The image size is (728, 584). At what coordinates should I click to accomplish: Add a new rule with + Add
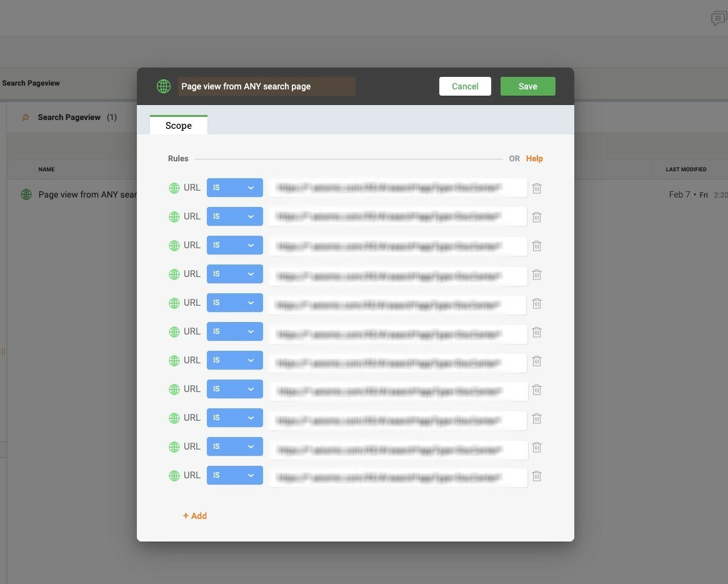tap(195, 516)
